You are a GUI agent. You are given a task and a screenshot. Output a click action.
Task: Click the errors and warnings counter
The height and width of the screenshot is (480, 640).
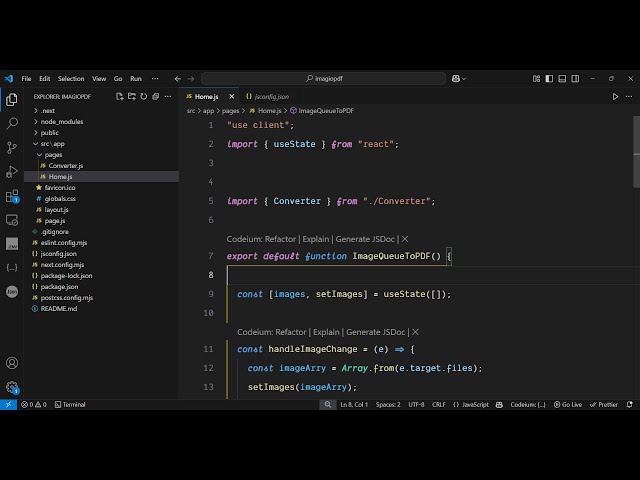pyautogui.click(x=34, y=404)
